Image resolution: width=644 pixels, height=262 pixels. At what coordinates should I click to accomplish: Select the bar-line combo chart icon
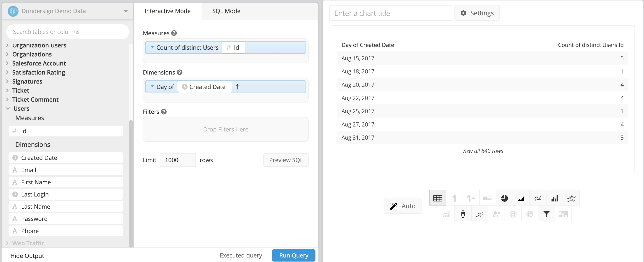(446, 214)
